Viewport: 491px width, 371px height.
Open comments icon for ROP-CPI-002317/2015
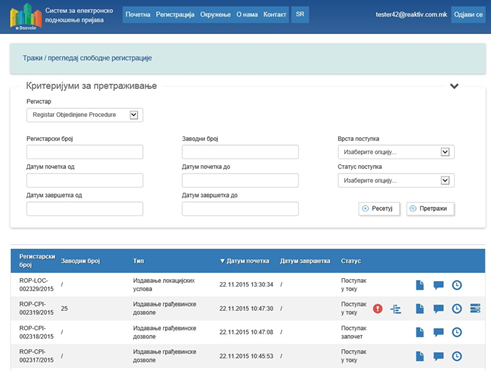(438, 356)
